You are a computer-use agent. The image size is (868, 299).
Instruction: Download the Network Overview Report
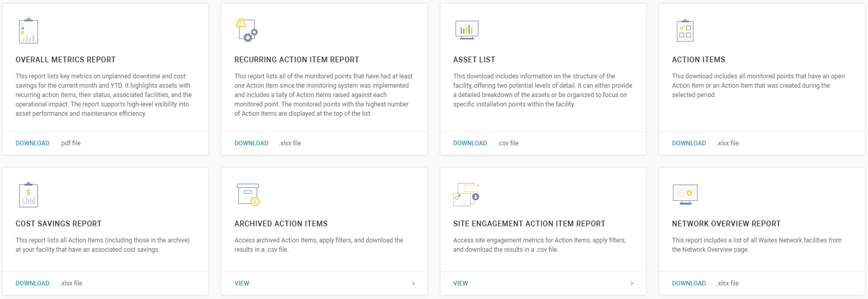(x=689, y=283)
